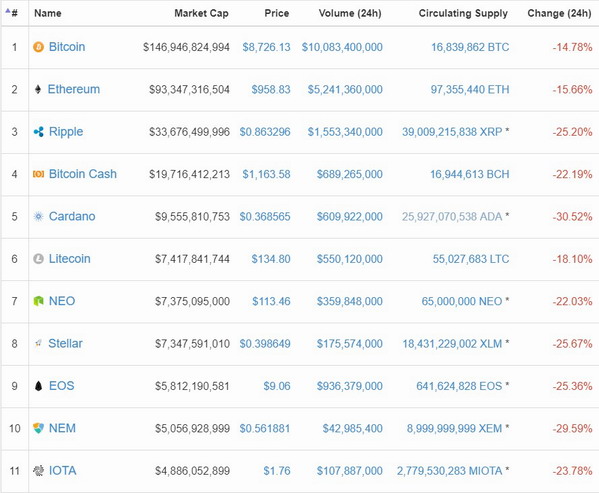
Task: Click IOTA price $1.76
Action: tap(277, 471)
